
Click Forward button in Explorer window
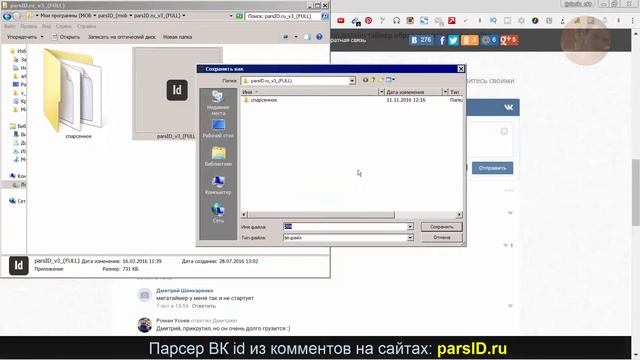[x=17, y=16]
